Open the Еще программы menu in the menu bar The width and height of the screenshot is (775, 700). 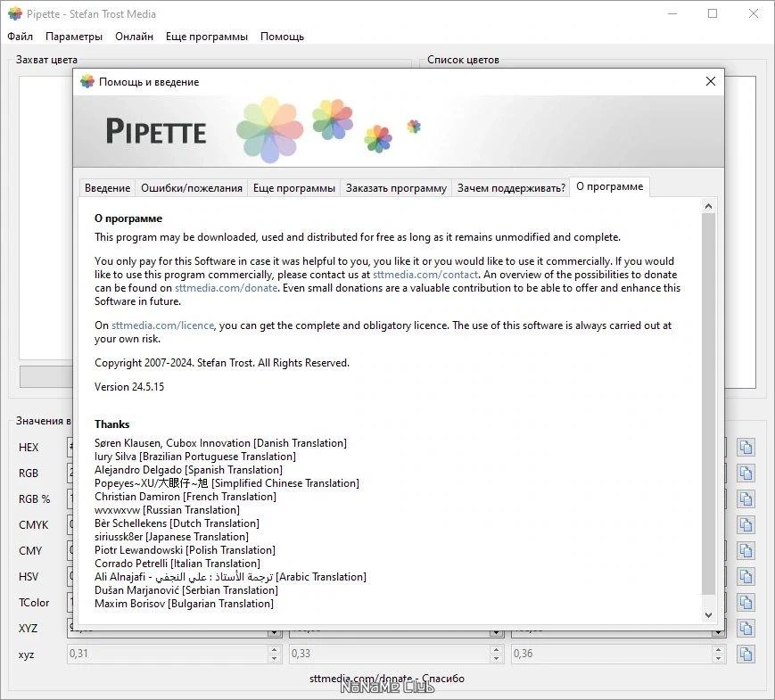[x=207, y=37]
